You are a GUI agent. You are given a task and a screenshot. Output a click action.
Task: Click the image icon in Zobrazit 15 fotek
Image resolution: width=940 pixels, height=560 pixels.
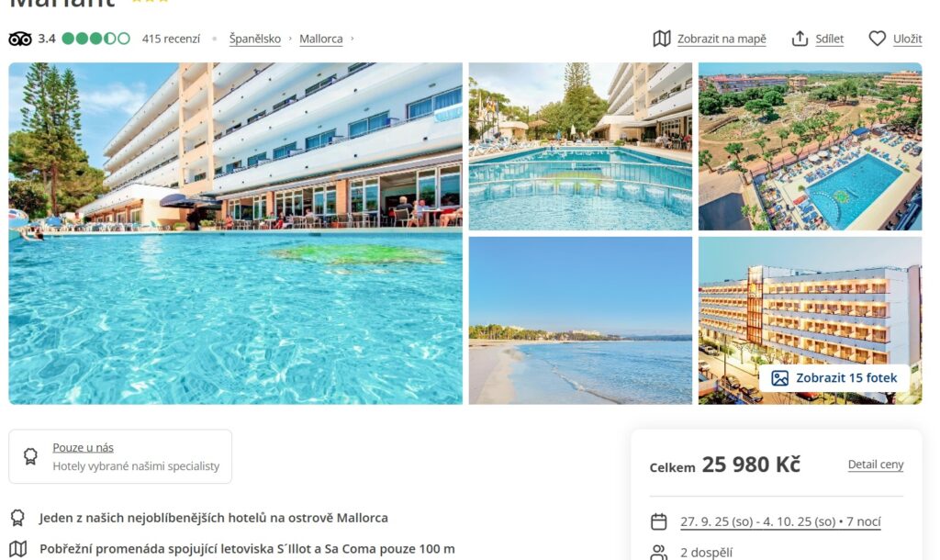(x=779, y=378)
